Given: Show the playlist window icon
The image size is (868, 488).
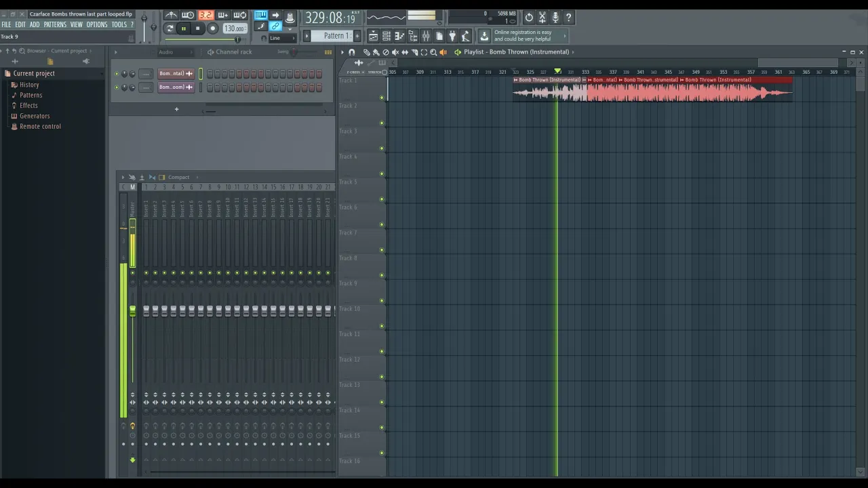Looking at the screenshot, I should pyautogui.click(x=373, y=36).
